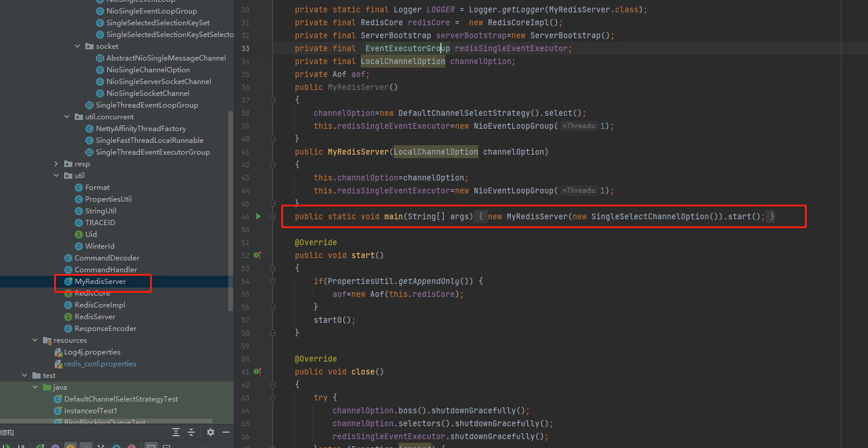Select DefaultChannelSelectStrategyTest in the tree

[121, 399]
